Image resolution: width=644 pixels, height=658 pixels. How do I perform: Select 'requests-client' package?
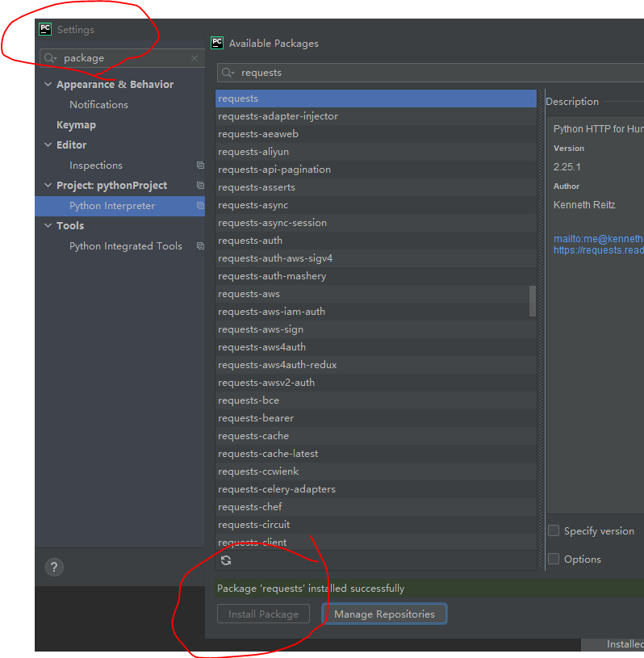[376, 542]
